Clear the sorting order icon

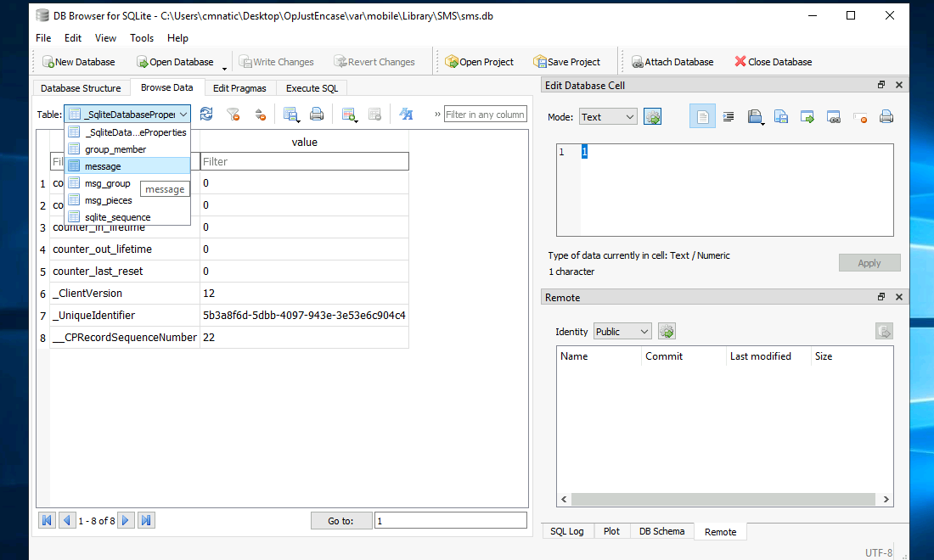[261, 115]
